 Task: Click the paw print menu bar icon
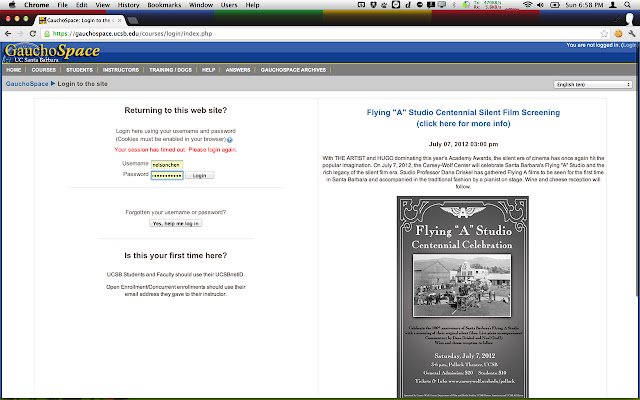pos(384,5)
